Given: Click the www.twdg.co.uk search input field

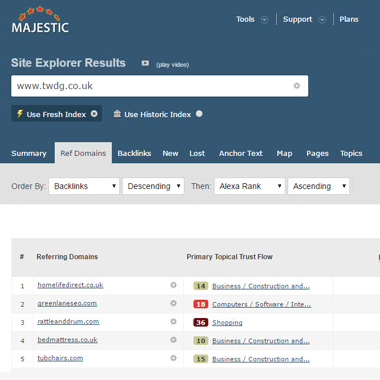Looking at the screenshot, I should click(x=159, y=86).
